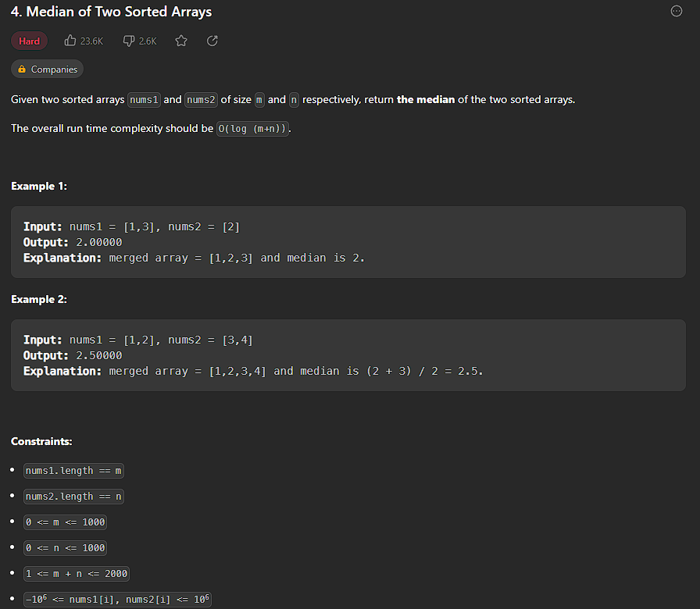Click the constraint chip nums1.length == m
This screenshot has height=609, width=700.
[x=73, y=470]
